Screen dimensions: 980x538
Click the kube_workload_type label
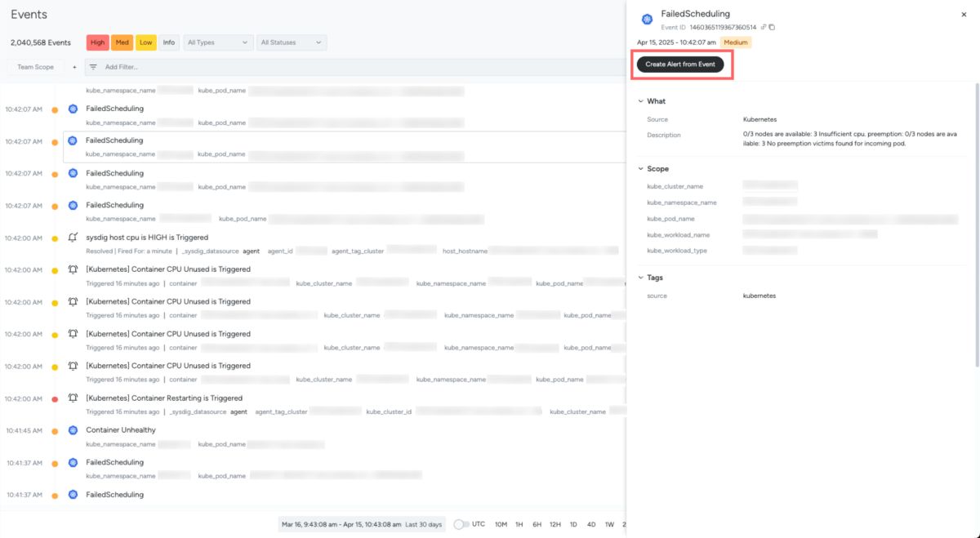coord(677,251)
